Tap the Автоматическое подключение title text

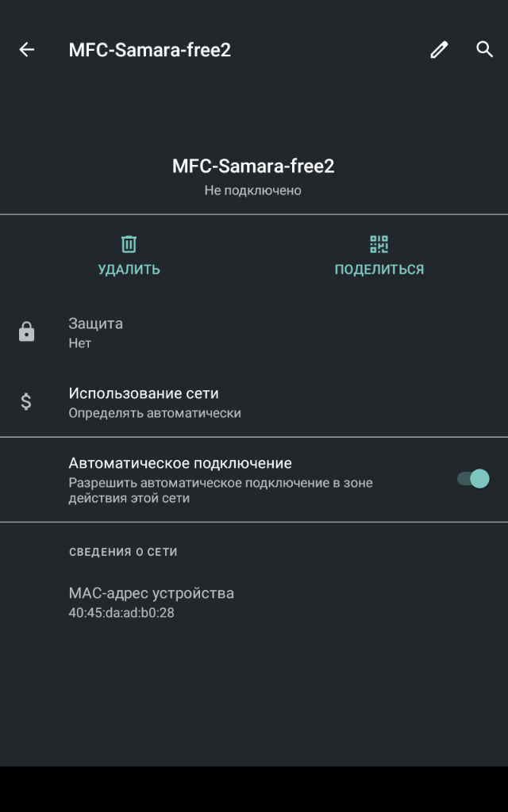click(180, 463)
